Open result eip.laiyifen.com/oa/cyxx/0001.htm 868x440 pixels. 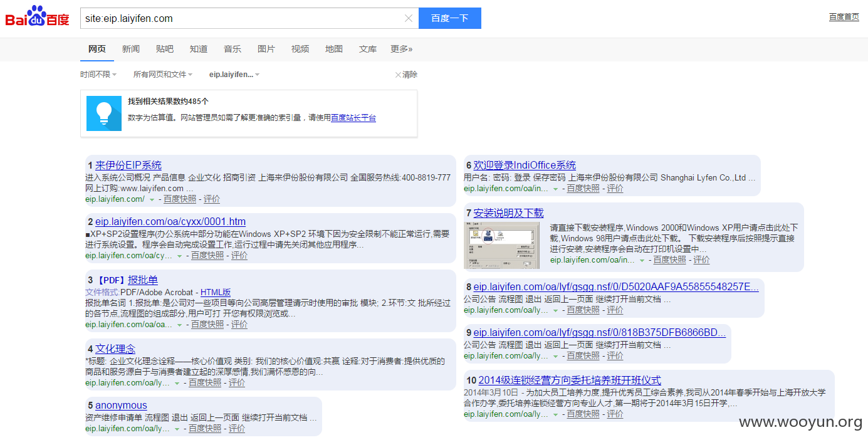pos(170,222)
